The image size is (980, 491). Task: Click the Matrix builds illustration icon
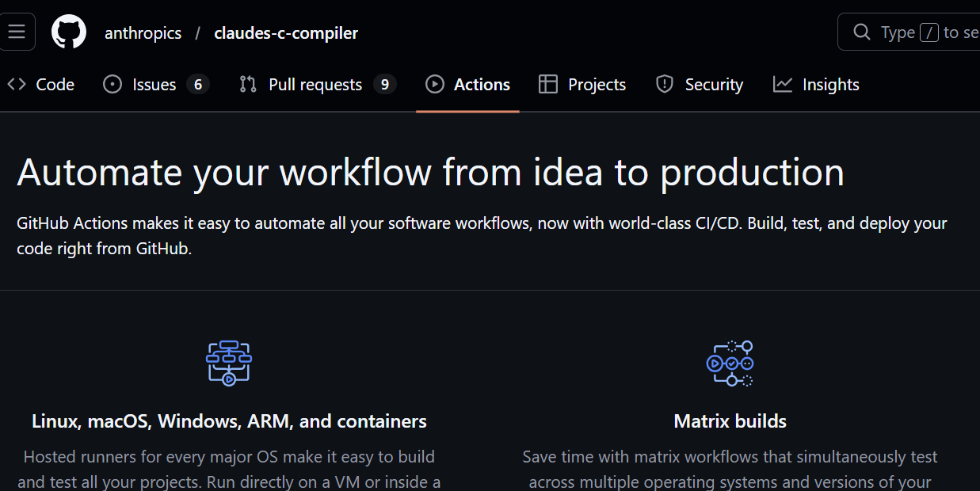coord(730,363)
